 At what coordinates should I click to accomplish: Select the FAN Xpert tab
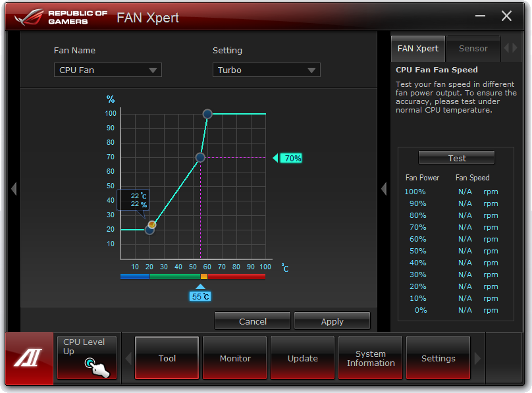point(418,49)
